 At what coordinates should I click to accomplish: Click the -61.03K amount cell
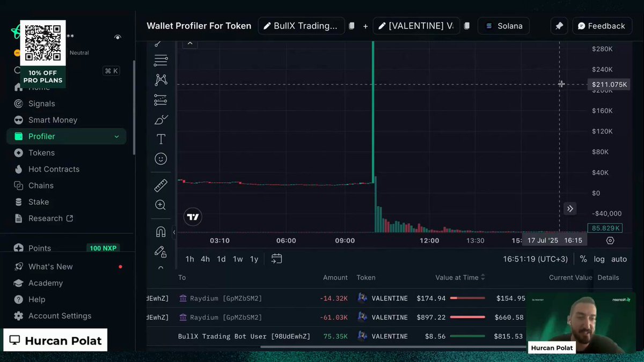pyautogui.click(x=333, y=317)
